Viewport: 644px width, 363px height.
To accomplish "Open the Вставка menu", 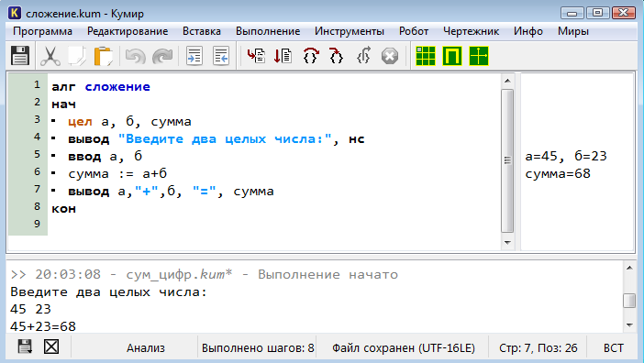I will pyautogui.click(x=202, y=31).
